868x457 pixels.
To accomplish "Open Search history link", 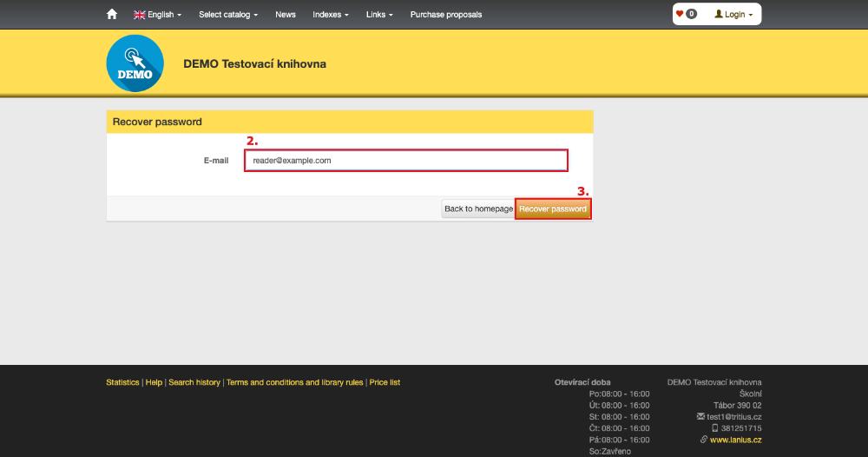I will tap(194, 382).
